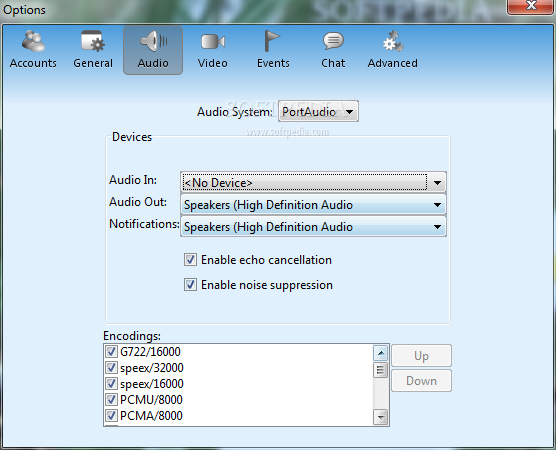Screen dimensions: 556x450
Task: Open the Video camera icon
Action: (213, 42)
